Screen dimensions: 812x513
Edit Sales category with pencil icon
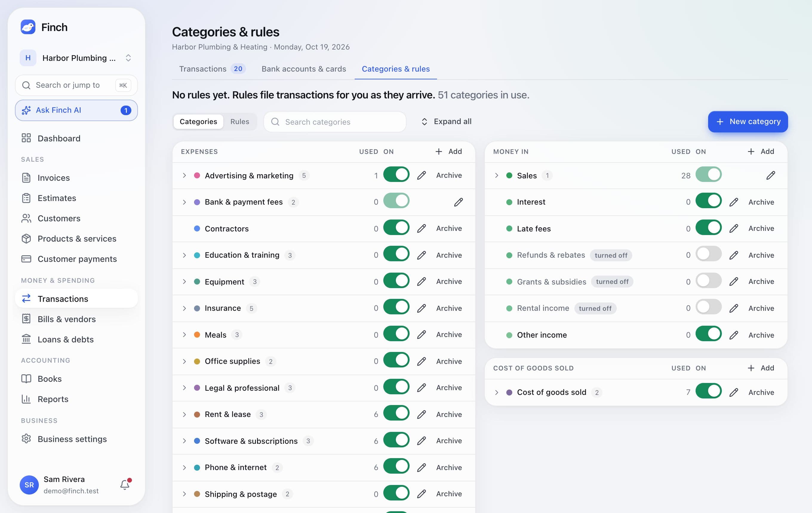point(771,175)
